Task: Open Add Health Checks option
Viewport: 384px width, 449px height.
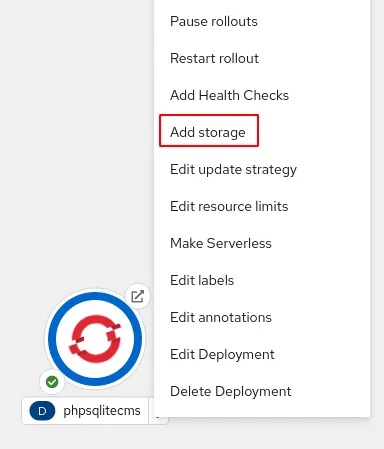Action: click(x=229, y=95)
